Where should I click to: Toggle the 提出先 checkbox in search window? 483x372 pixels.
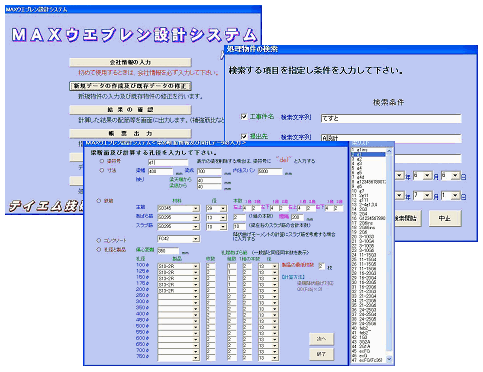[244, 136]
